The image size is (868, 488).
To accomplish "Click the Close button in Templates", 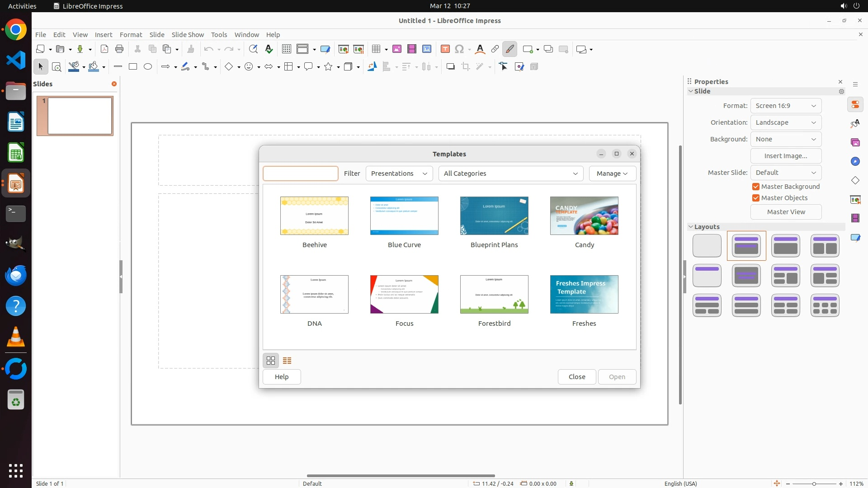I will click(x=577, y=377).
